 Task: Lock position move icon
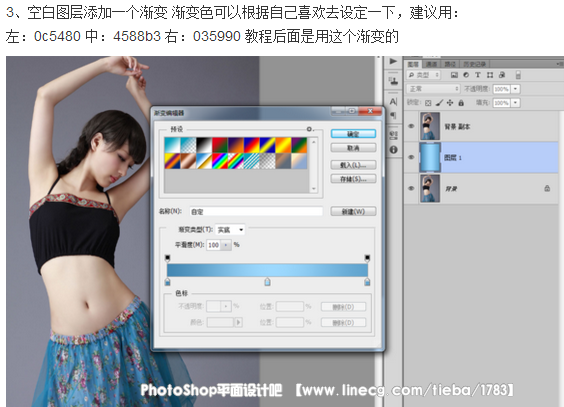pyautogui.click(x=450, y=103)
